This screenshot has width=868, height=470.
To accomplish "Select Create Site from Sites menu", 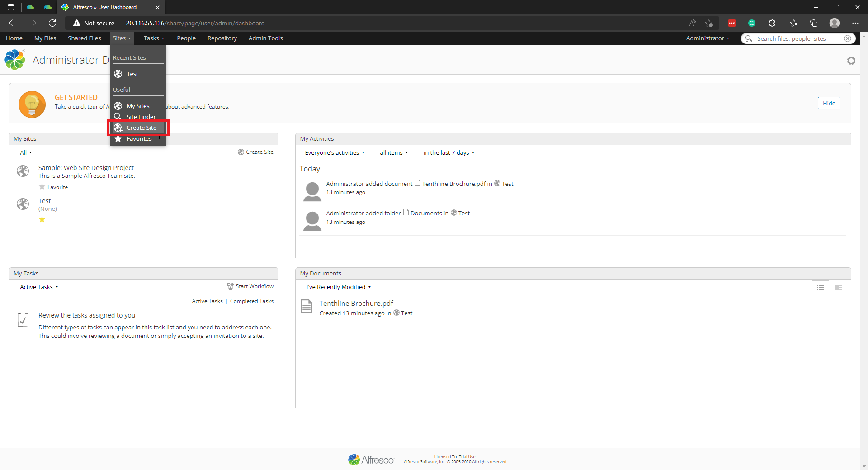I will tap(138, 128).
